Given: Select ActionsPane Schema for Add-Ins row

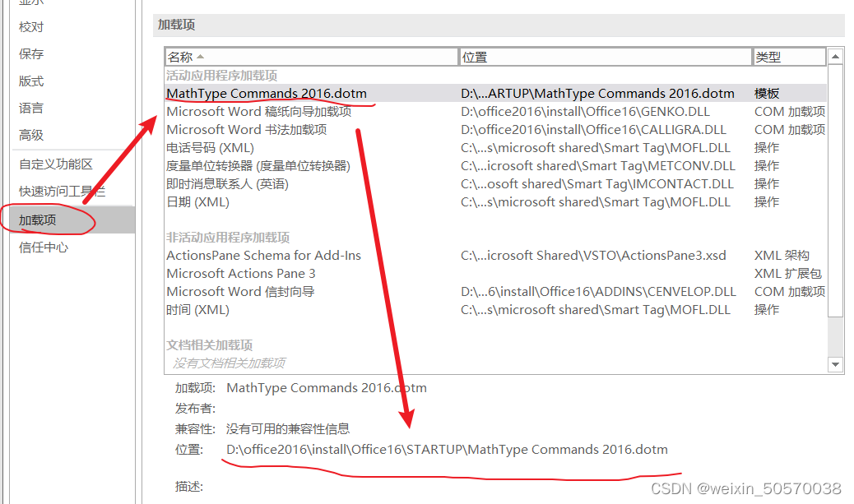Looking at the screenshot, I should coord(495,255).
